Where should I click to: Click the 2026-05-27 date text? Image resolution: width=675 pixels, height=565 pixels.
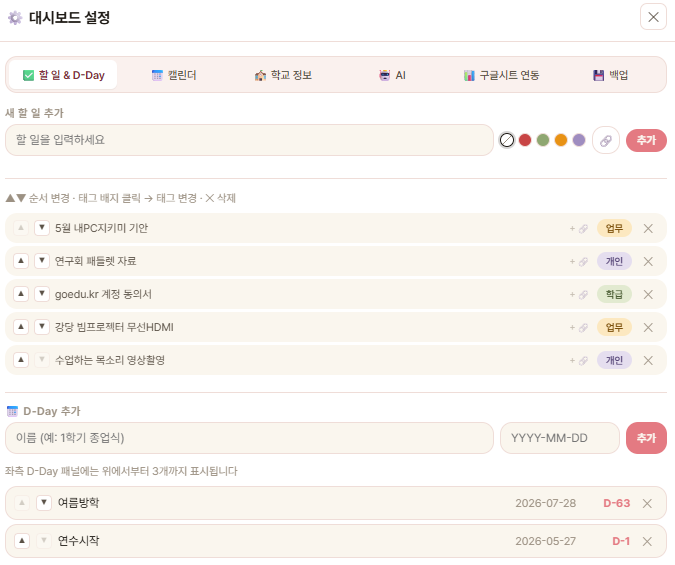tap(545, 541)
